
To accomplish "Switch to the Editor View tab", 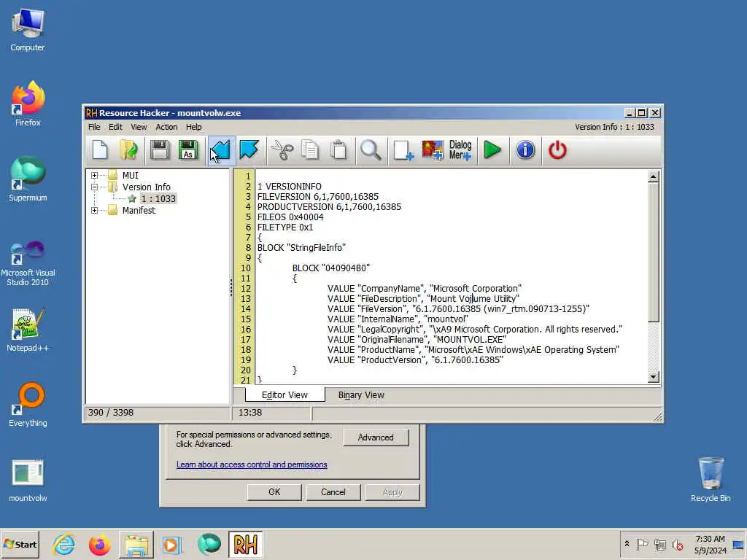I will click(x=285, y=394).
